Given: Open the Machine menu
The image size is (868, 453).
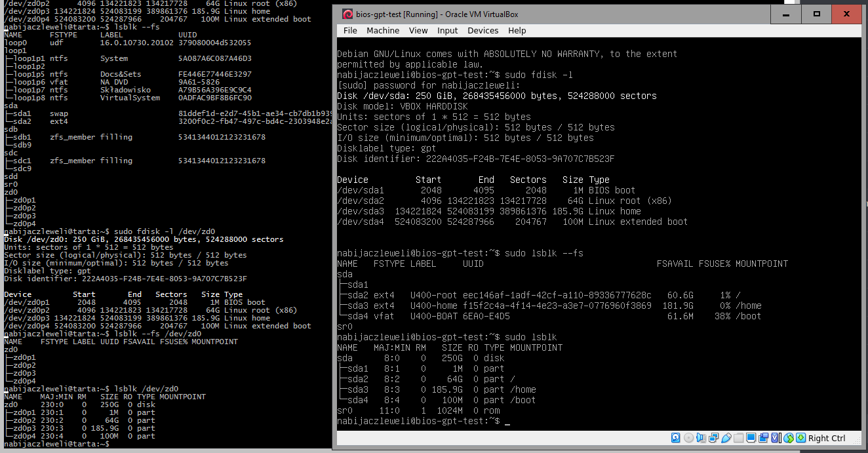Looking at the screenshot, I should coord(383,31).
